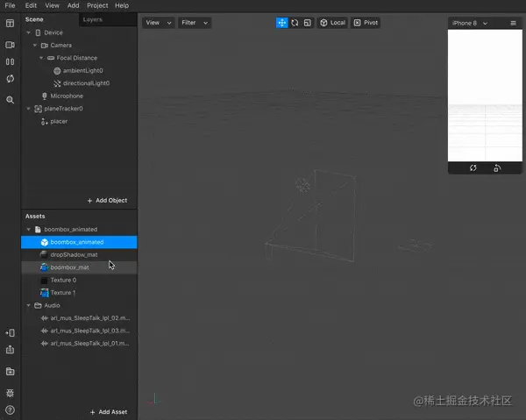Click the simulator restart icon
Image resolution: width=526 pixels, height=420 pixels.
pyautogui.click(x=473, y=167)
